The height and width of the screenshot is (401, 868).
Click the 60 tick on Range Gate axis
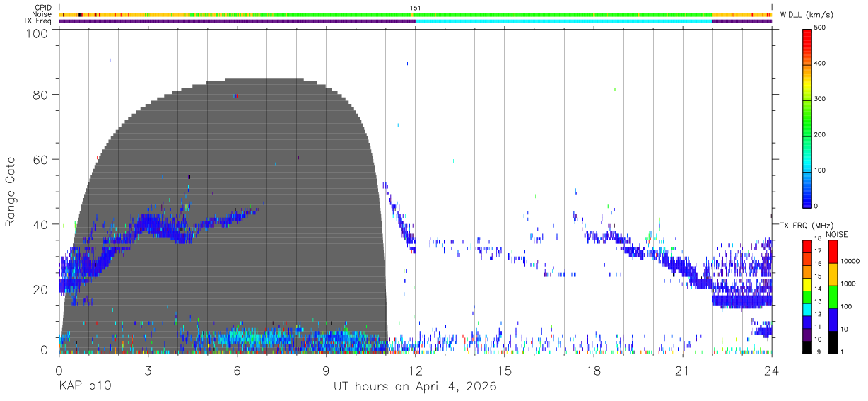click(40, 159)
